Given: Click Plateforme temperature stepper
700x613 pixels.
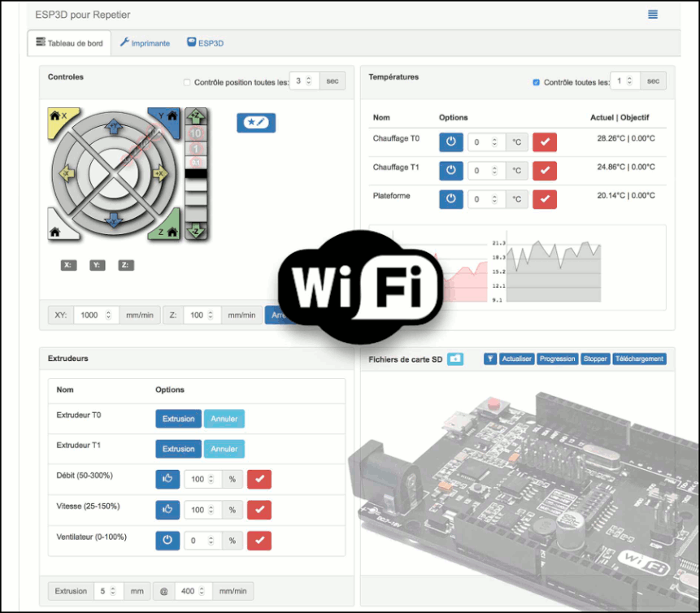Looking at the screenshot, I should (x=487, y=199).
